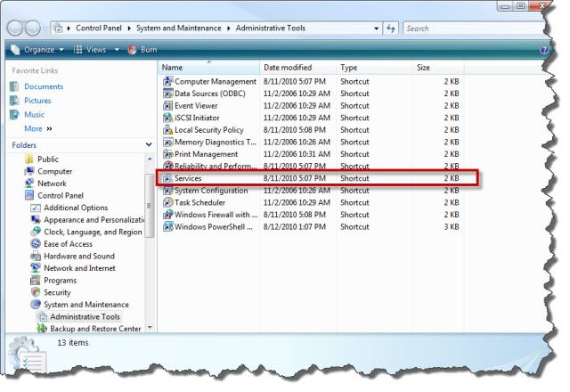Click the Views toolbar button
This screenshot has height=392, width=570.
coord(90,50)
